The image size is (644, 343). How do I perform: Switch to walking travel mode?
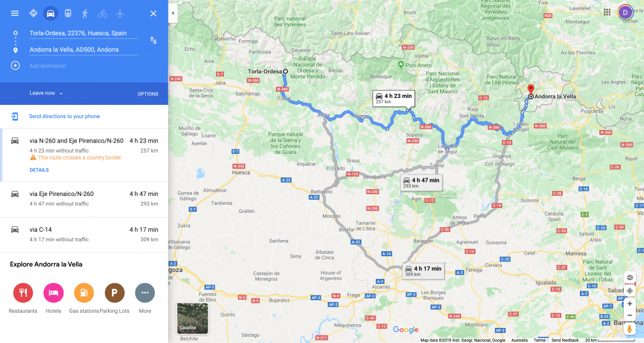[x=85, y=14]
